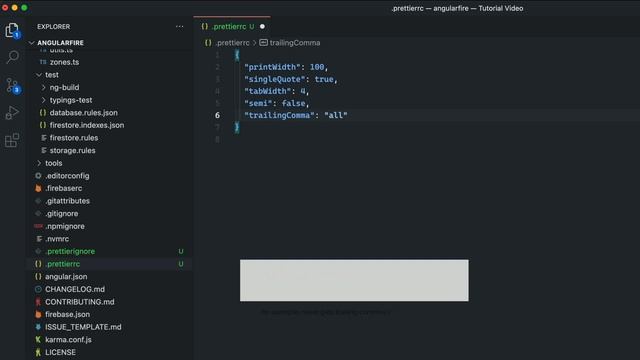This screenshot has width=640, height=360.
Task: Open firestore.rules file
Action: (74, 138)
